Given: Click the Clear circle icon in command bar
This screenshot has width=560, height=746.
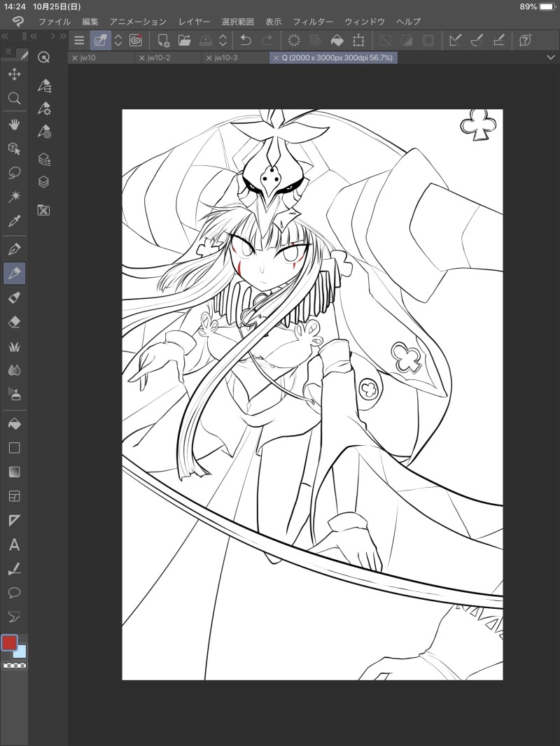Looking at the screenshot, I should [x=294, y=41].
